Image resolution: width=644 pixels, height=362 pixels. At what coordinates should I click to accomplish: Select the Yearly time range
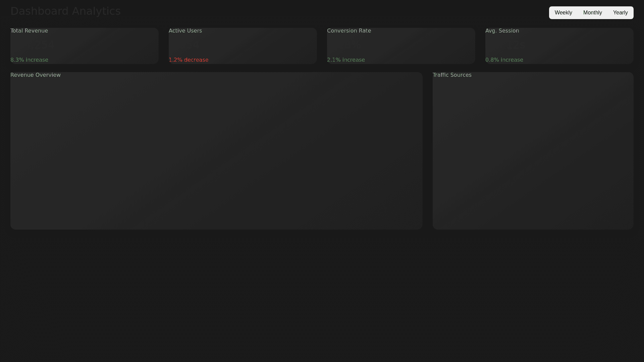click(620, 13)
